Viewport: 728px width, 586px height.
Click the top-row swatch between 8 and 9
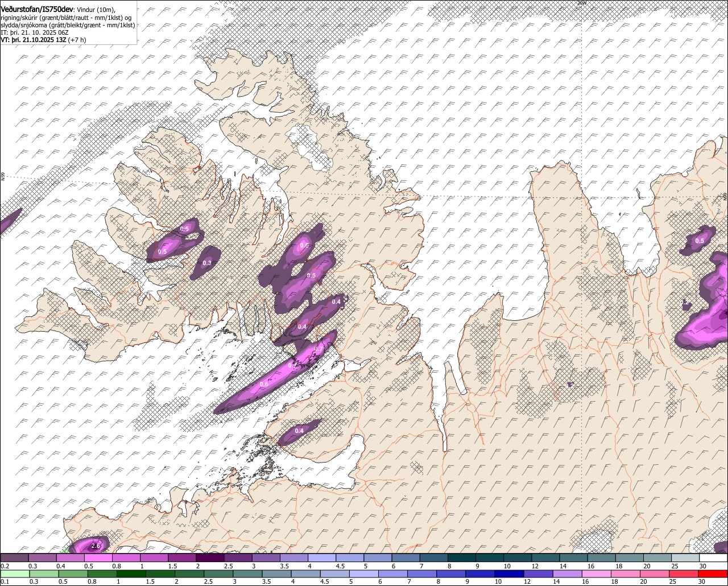click(x=462, y=558)
